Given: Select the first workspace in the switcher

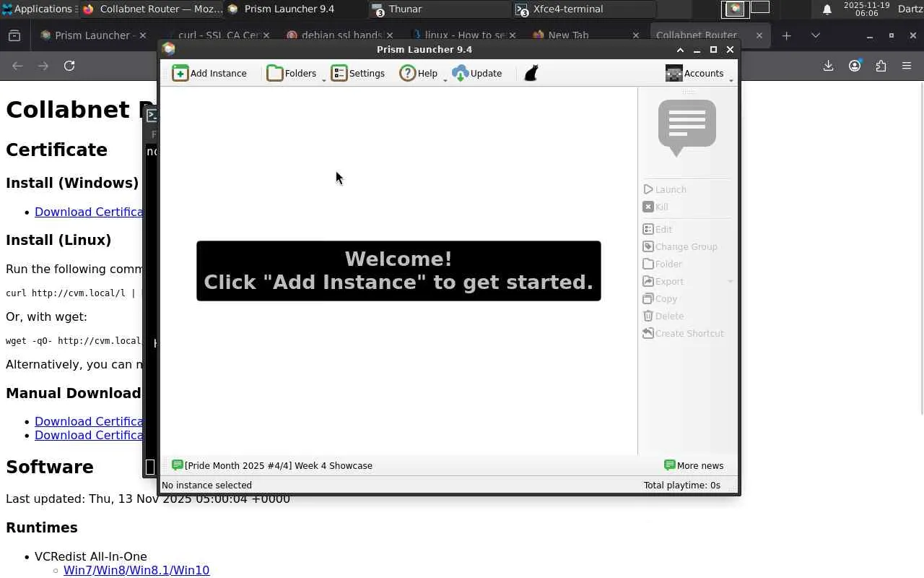Looking at the screenshot, I should tap(735, 9).
